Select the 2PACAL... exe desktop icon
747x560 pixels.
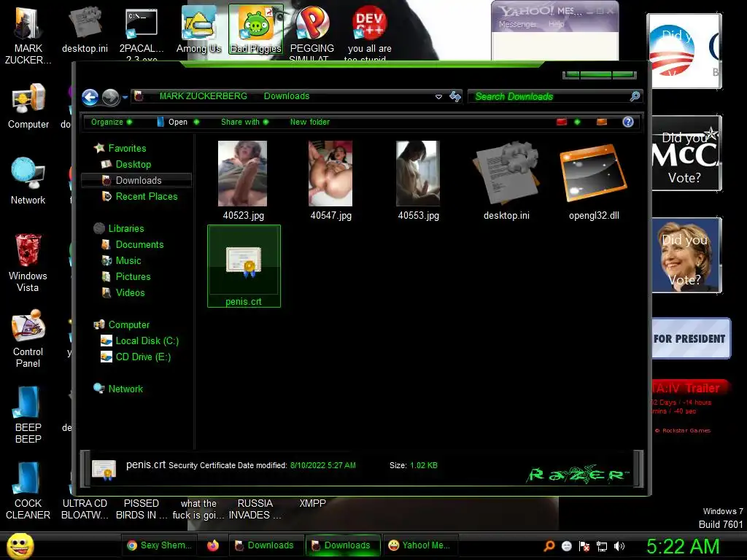pyautogui.click(x=142, y=34)
